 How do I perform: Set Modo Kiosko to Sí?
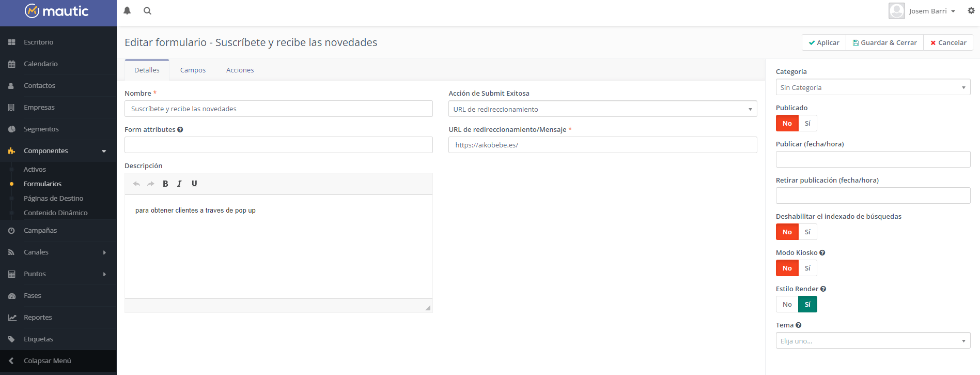click(x=808, y=268)
